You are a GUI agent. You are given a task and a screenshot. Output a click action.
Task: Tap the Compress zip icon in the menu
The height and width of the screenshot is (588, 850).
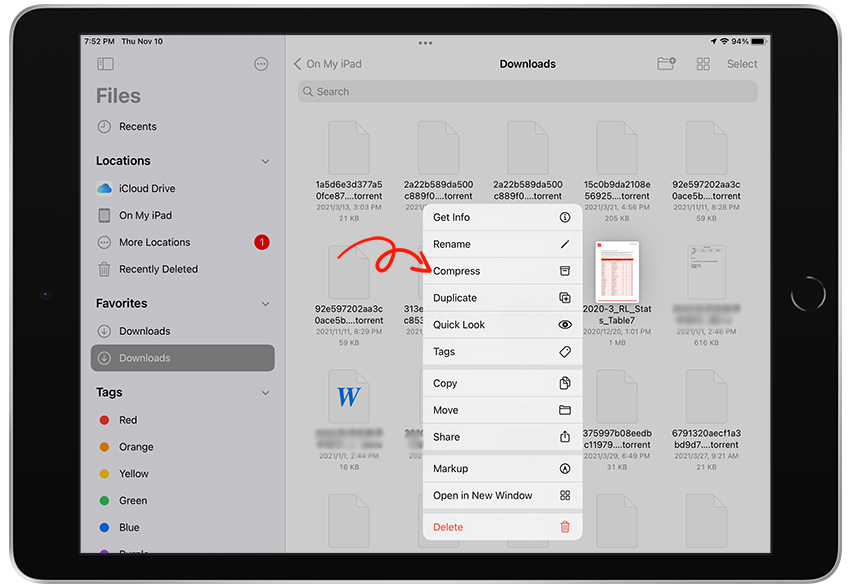[x=564, y=270]
